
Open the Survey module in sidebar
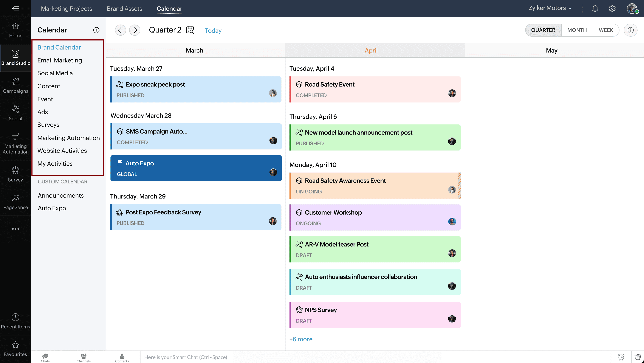15,174
